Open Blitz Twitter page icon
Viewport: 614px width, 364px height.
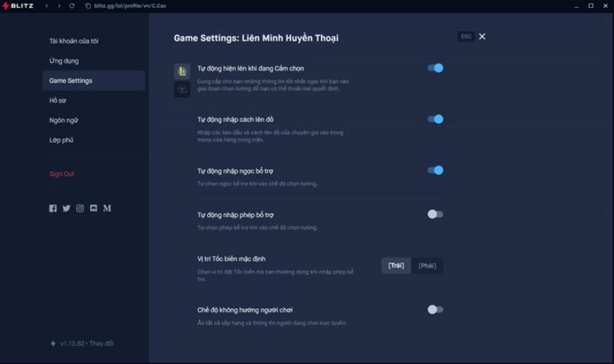(x=66, y=208)
